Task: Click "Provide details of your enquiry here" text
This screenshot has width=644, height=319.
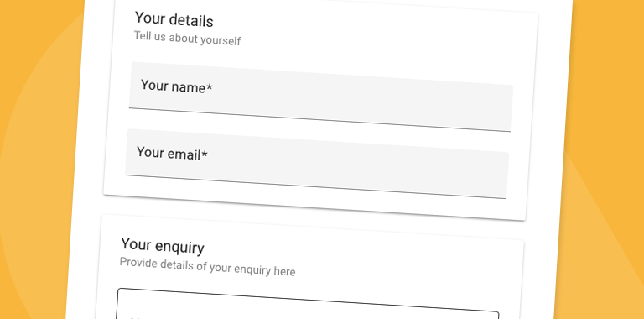Action: pos(207,267)
